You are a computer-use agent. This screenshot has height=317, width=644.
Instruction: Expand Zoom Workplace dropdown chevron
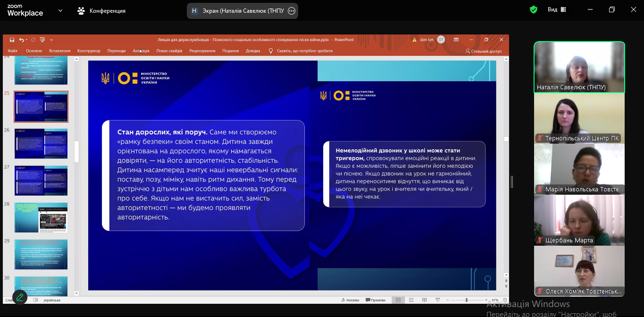(x=60, y=10)
